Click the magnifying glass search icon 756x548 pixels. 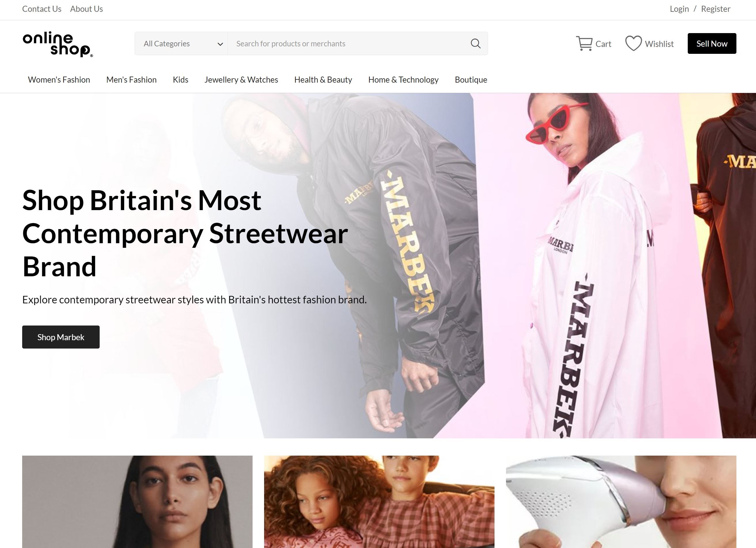[475, 44]
